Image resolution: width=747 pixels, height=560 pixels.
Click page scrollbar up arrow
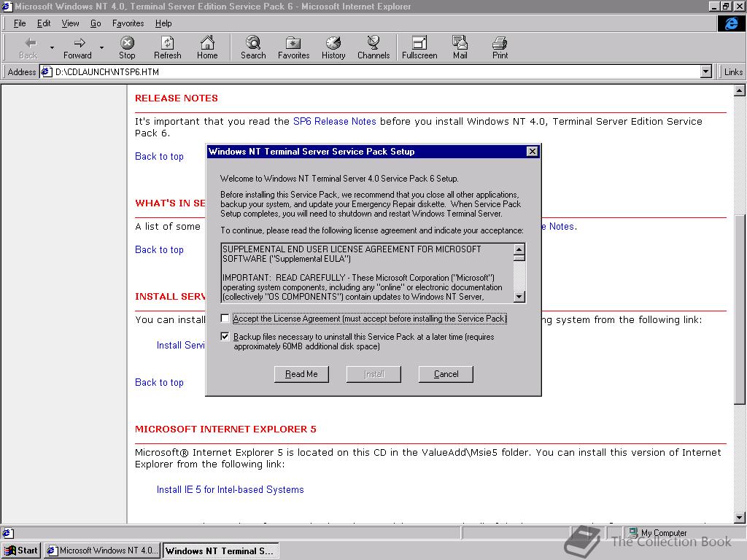click(740, 90)
